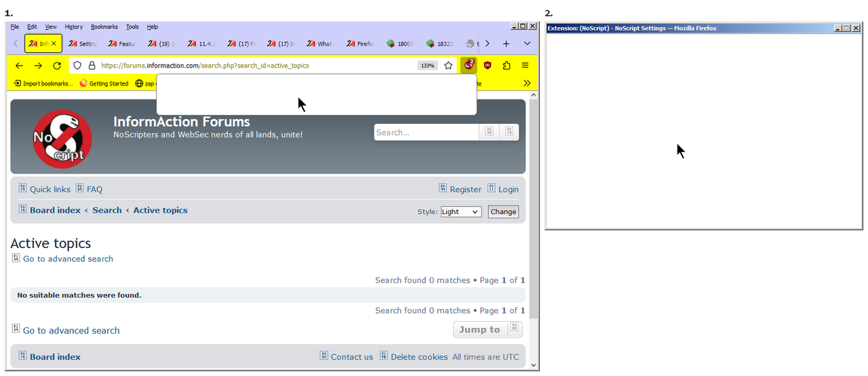The image size is (868, 376).
Task: Click Active topics in the breadcrumb
Action: (x=160, y=210)
